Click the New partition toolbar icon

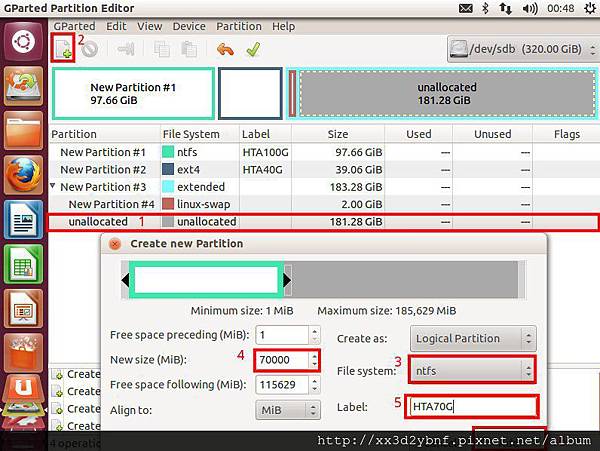[x=63, y=49]
